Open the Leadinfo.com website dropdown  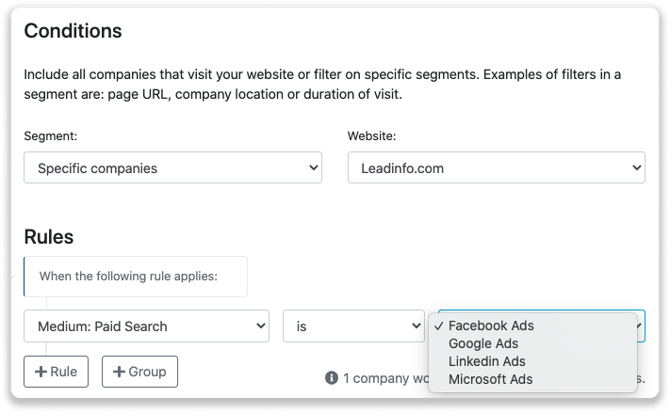(496, 168)
